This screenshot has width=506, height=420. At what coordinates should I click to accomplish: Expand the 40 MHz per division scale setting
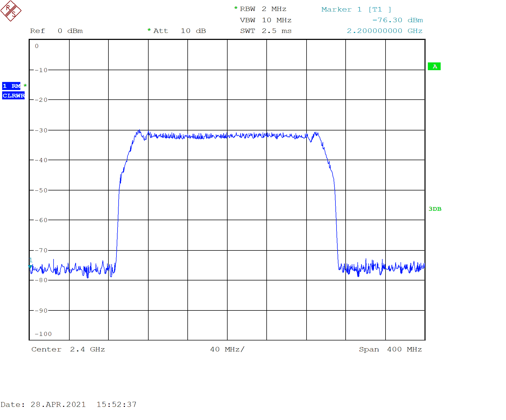click(227, 349)
